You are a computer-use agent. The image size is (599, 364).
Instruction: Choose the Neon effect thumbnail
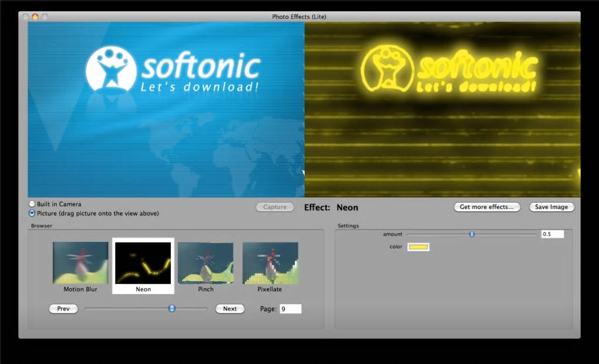[x=143, y=263]
